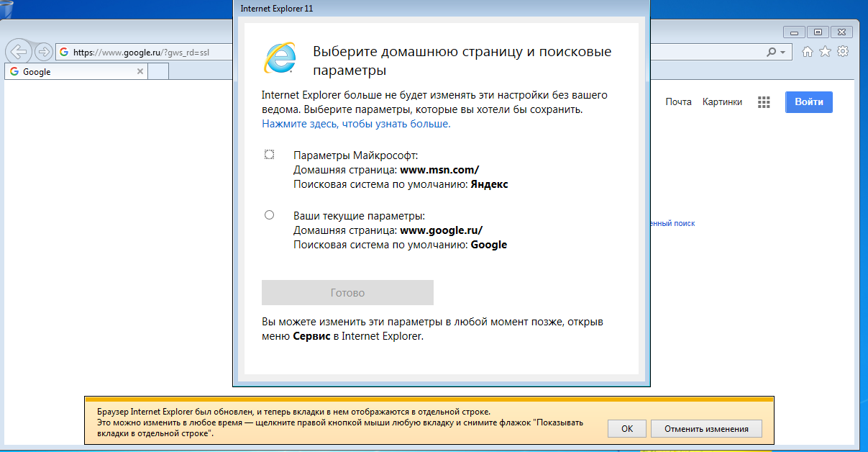
Task: Click the Готово button
Action: point(347,293)
